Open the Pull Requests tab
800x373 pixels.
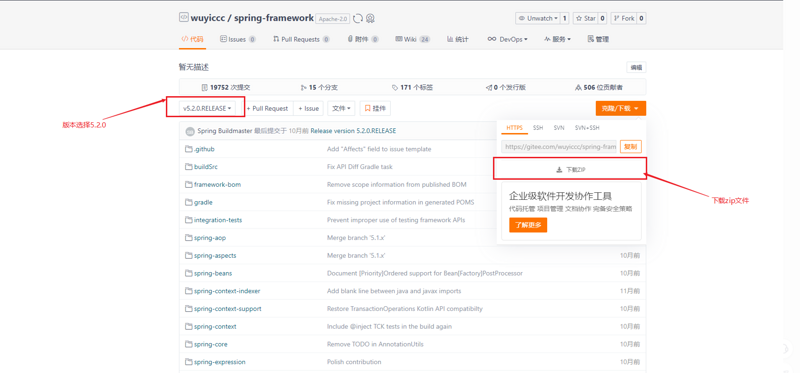pos(302,39)
